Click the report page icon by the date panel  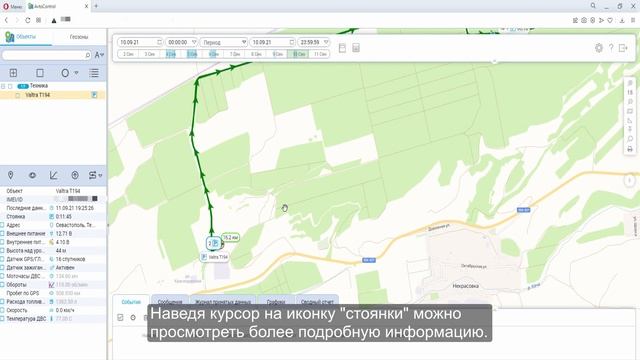point(342,48)
